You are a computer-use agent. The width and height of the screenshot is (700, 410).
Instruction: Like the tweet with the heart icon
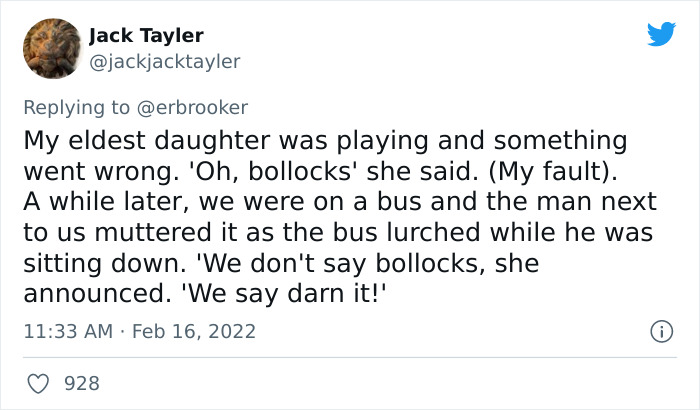40,383
